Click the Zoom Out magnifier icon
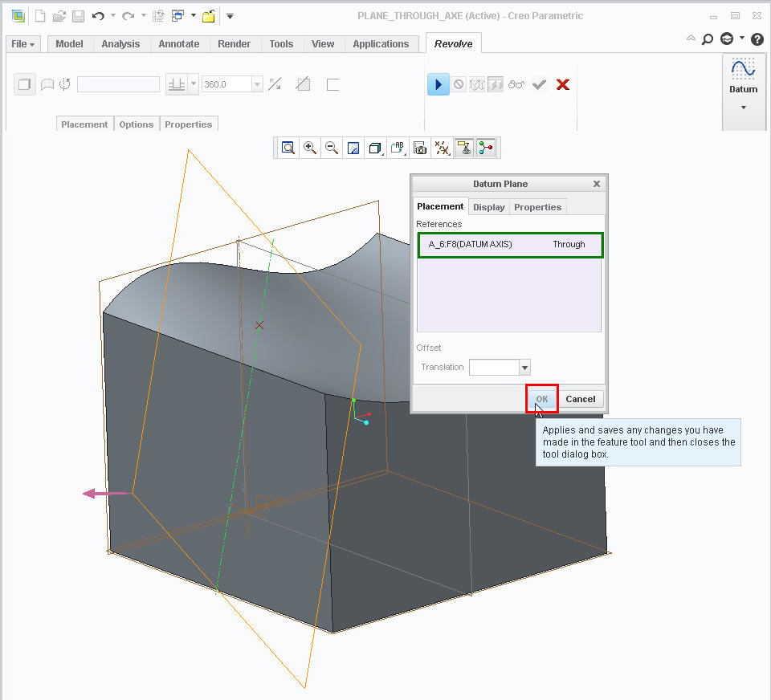This screenshot has width=771, height=700. pyautogui.click(x=331, y=148)
